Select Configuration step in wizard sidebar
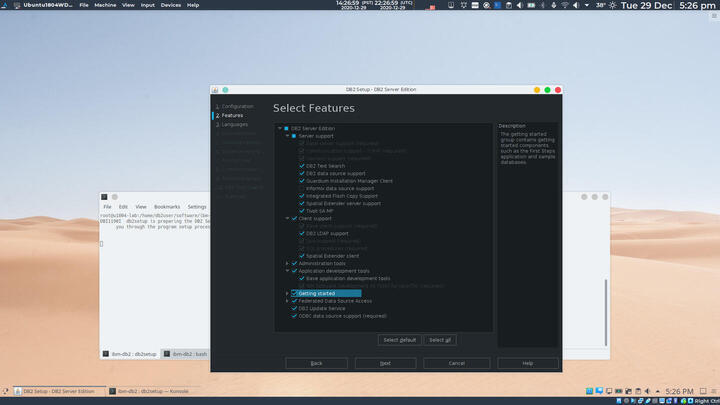Image resolution: width=720 pixels, height=405 pixels. (x=235, y=107)
